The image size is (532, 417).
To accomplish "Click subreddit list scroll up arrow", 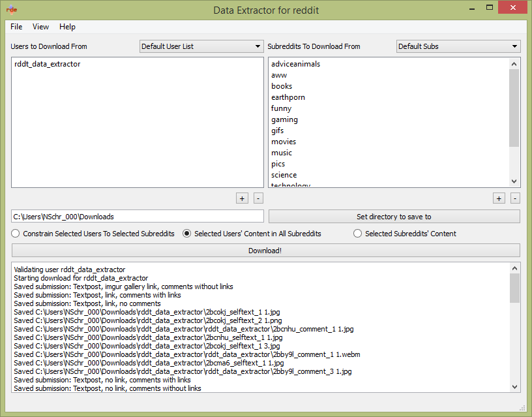I will click(x=514, y=64).
